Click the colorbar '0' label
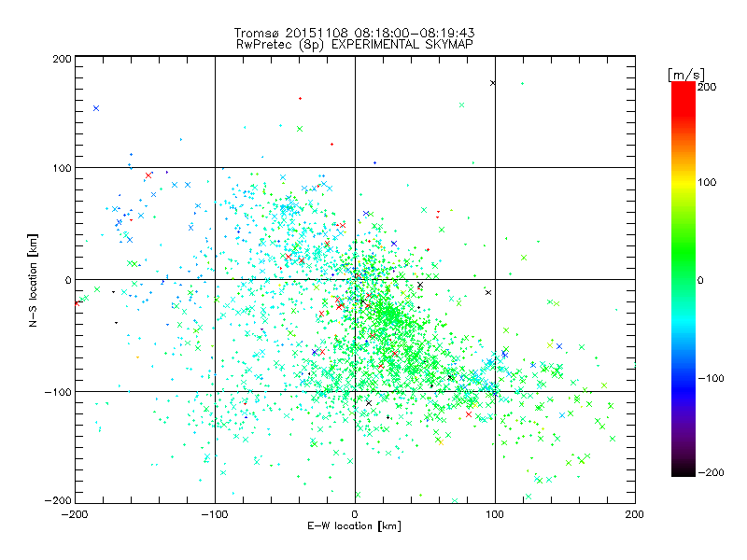The image size is (747, 560). (x=700, y=280)
